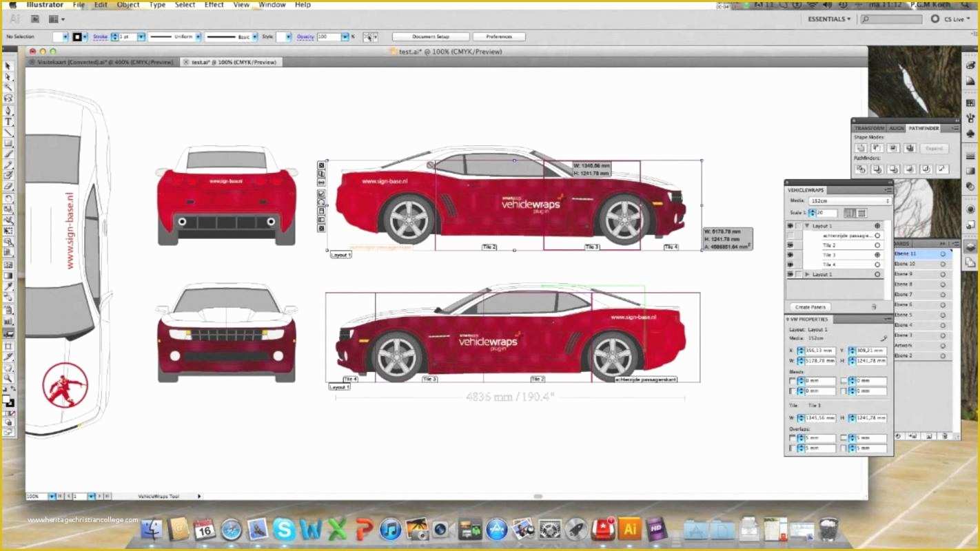Click the Expand button in Pathfinder
Image resolution: width=980 pixels, height=551 pixels.
click(934, 148)
